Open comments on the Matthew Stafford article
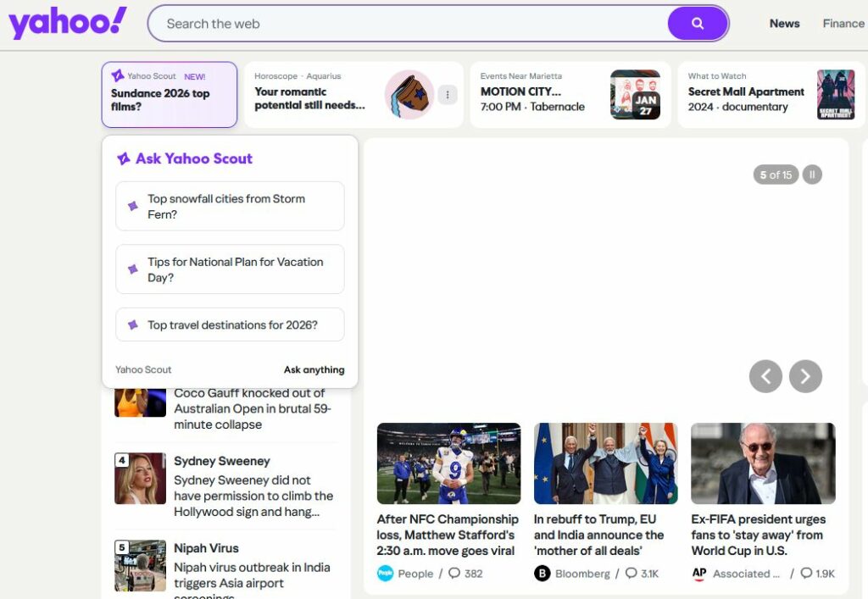This screenshot has width=868, height=599. click(x=465, y=574)
